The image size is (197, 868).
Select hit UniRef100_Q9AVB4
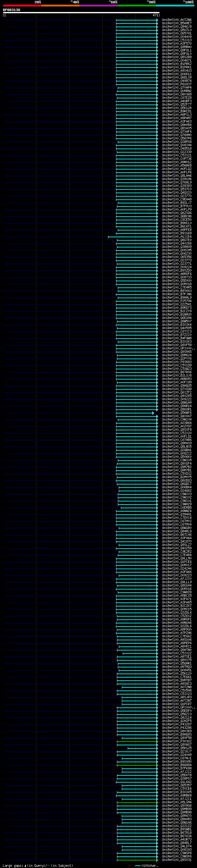[x=176, y=125]
